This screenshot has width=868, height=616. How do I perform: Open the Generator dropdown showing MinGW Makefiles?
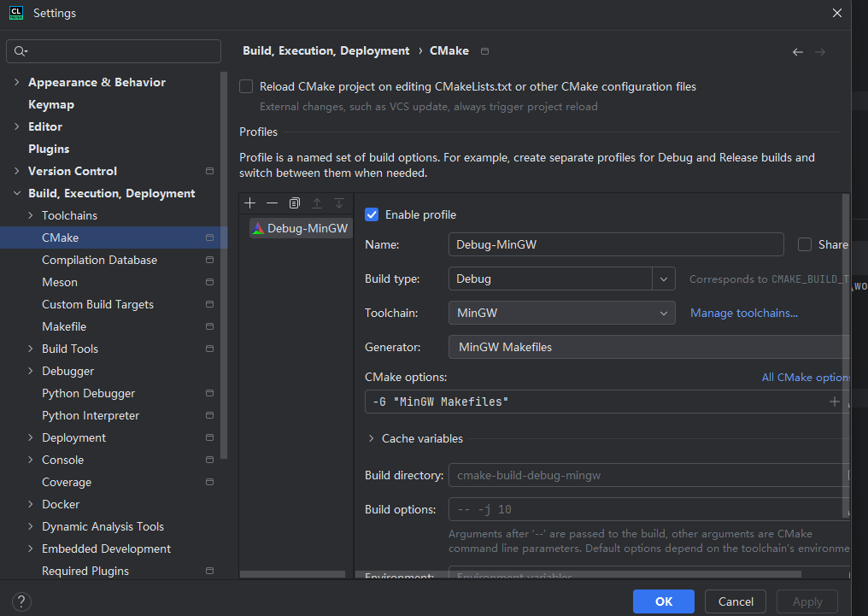[648, 348]
